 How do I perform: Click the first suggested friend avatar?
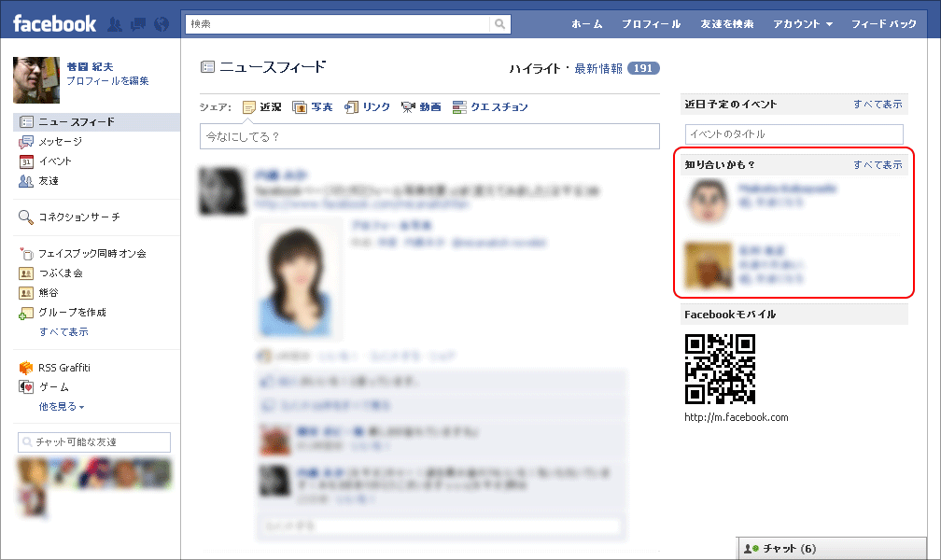pos(709,203)
